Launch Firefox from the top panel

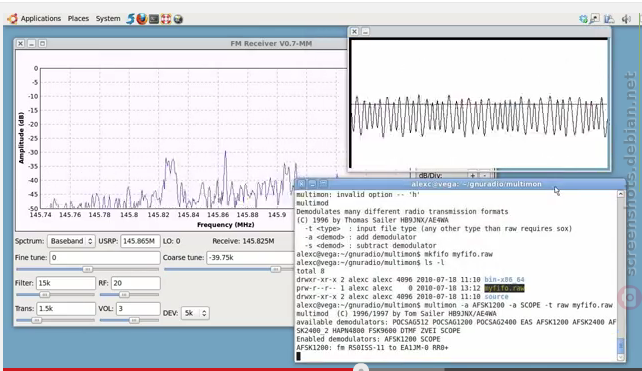pos(142,19)
